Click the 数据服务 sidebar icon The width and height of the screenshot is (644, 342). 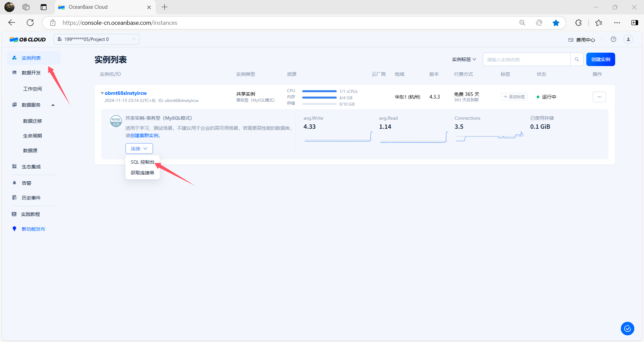click(x=14, y=105)
